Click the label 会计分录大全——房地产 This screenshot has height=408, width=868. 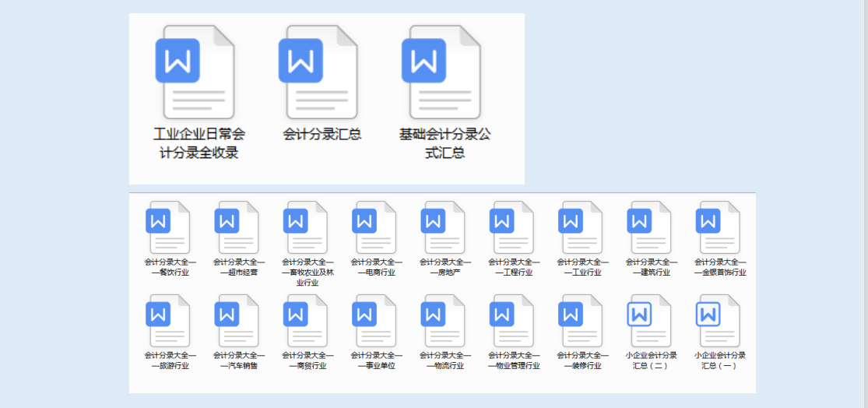pyautogui.click(x=445, y=267)
